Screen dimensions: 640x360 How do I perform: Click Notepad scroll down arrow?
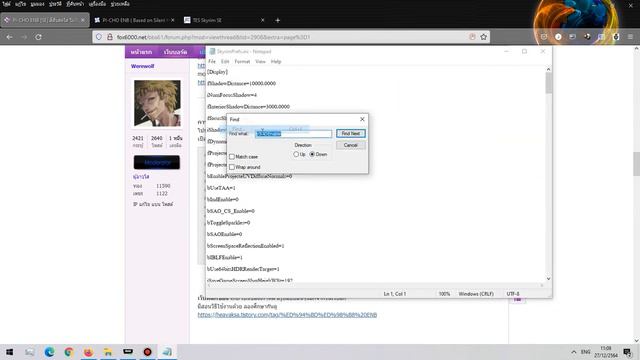(x=549, y=279)
